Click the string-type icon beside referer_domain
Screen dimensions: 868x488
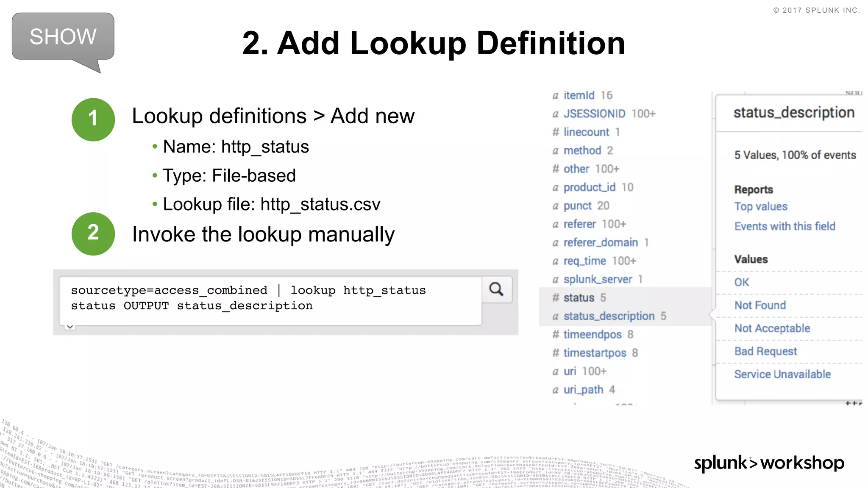556,243
